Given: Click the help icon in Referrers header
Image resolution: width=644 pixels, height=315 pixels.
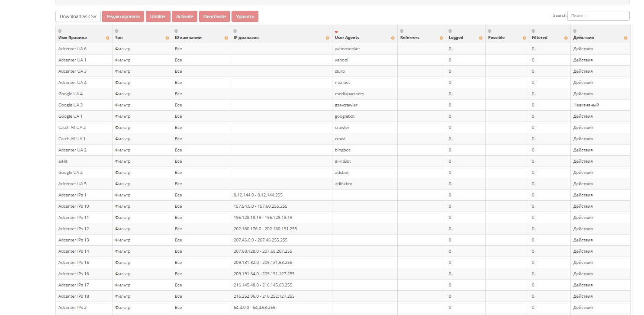Looking at the screenshot, I should click(441, 38).
